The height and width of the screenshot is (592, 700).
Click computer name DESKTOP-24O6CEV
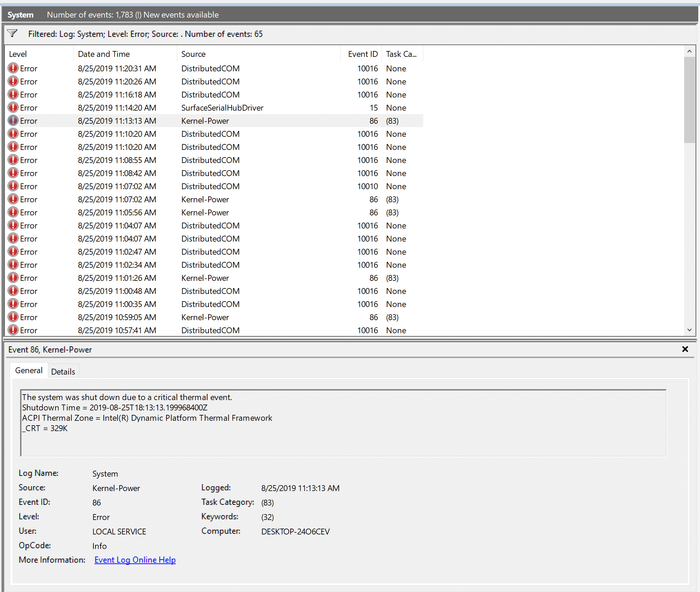(295, 532)
